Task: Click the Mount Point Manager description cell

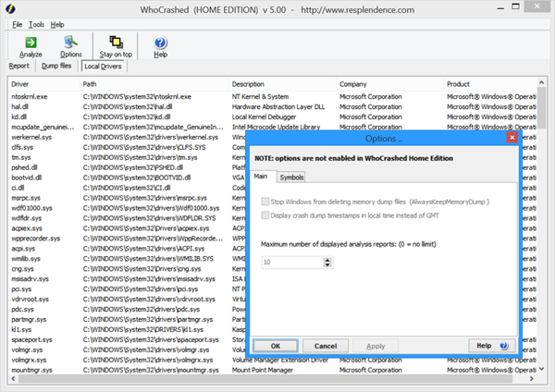Action: pos(263,370)
